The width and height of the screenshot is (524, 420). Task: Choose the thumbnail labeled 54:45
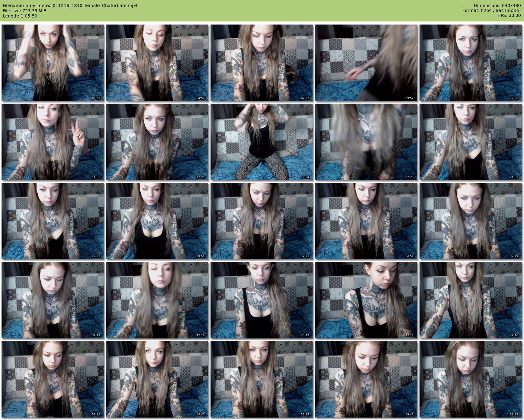tap(157, 379)
